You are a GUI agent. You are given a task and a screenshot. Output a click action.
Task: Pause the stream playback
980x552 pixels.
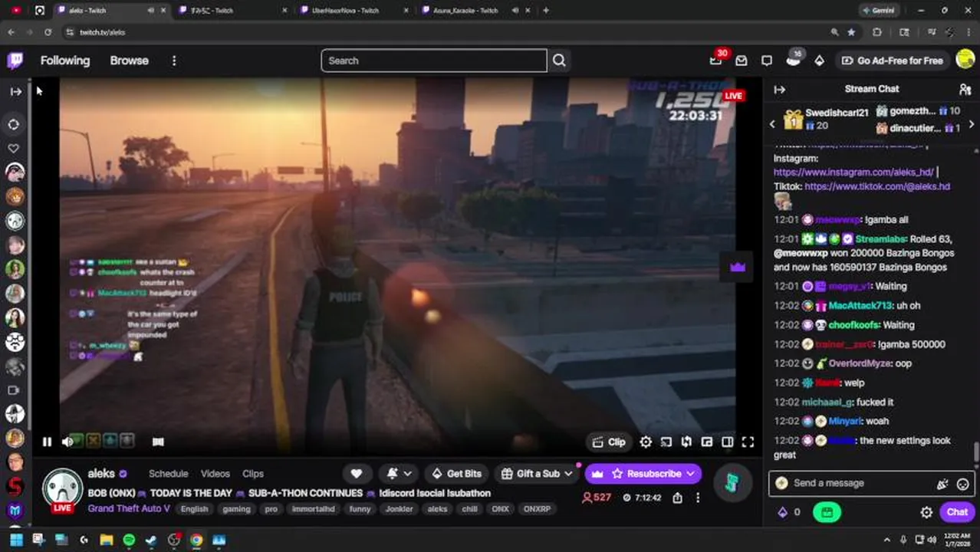pyautogui.click(x=47, y=442)
